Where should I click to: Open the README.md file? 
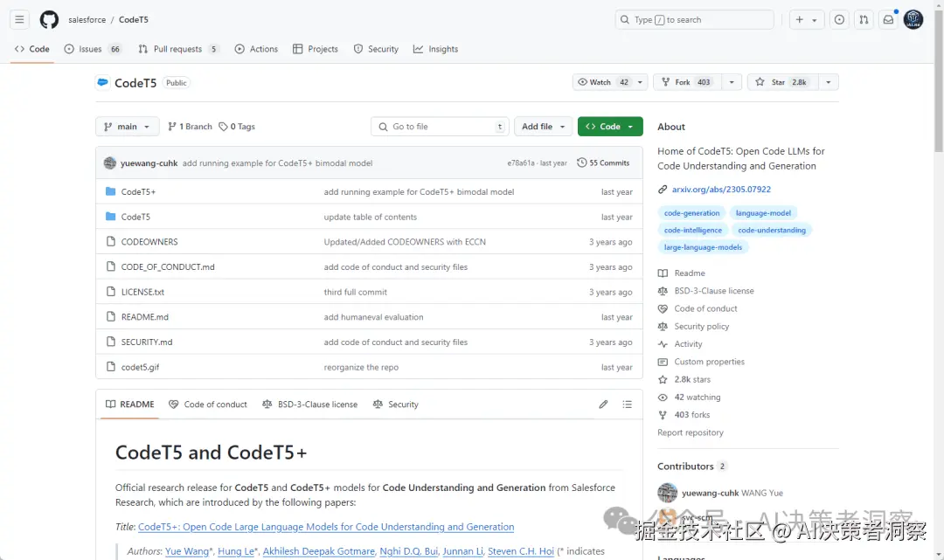point(144,317)
